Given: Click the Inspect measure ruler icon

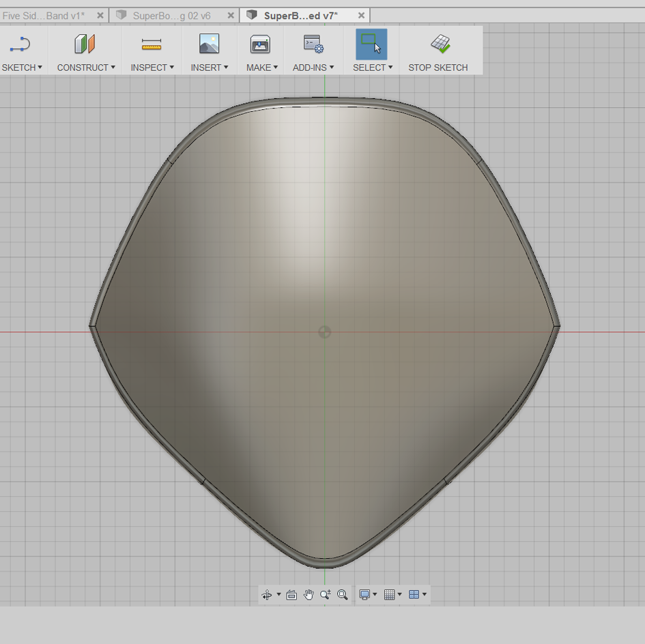Looking at the screenshot, I should [x=152, y=44].
